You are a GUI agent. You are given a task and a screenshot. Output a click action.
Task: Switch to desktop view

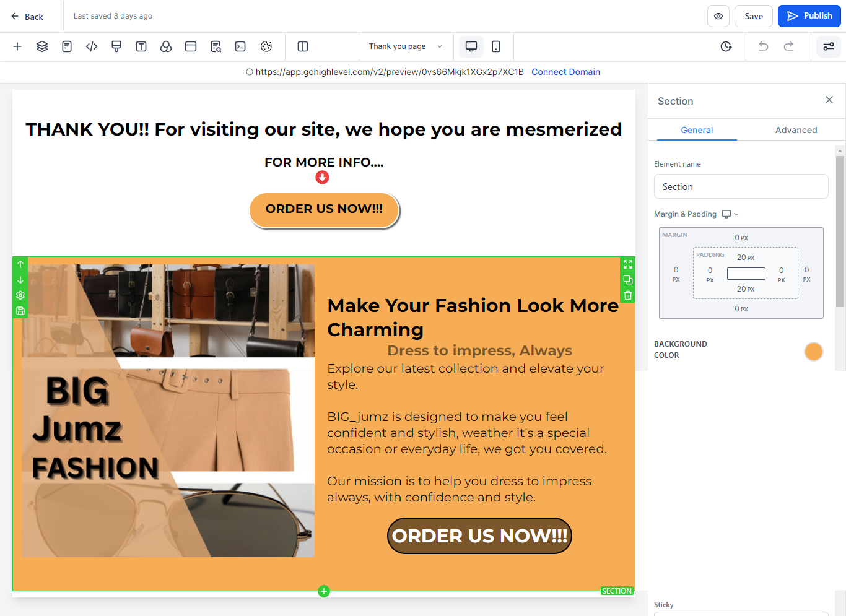pyautogui.click(x=471, y=46)
